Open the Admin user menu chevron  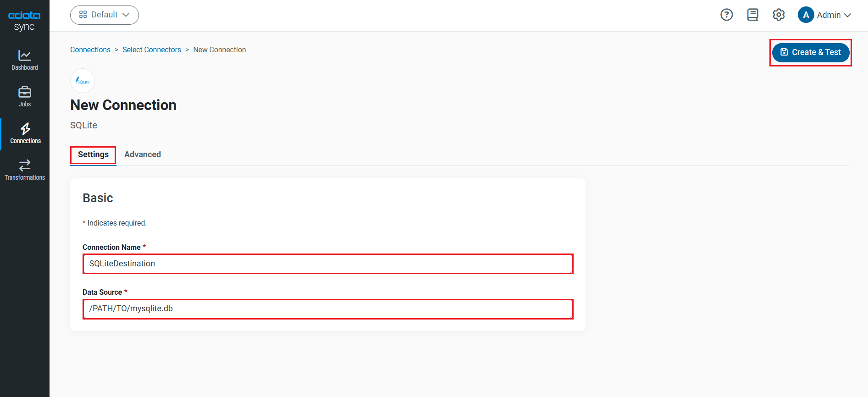tap(847, 15)
